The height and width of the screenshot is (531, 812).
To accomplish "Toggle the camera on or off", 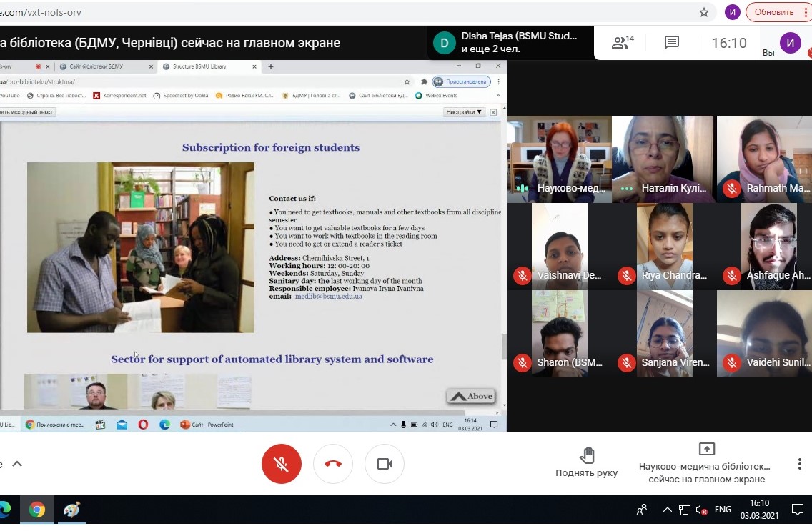I will pos(385,464).
